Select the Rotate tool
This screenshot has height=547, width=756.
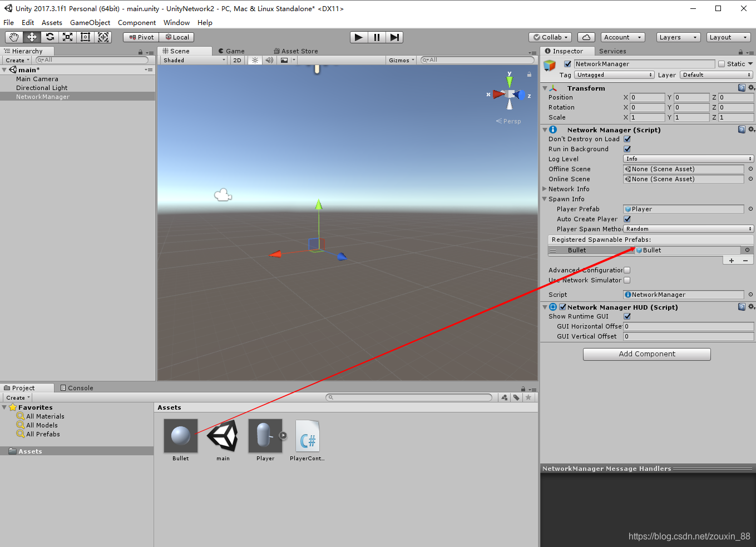click(x=50, y=37)
